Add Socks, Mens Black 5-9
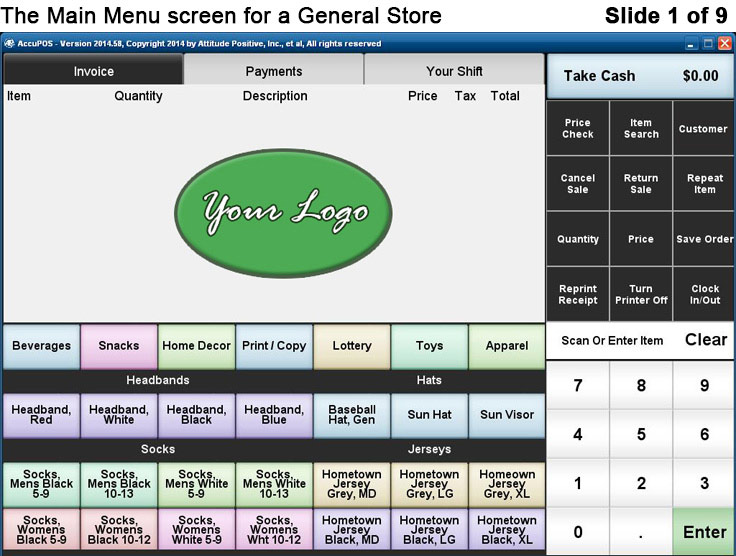 [41, 484]
